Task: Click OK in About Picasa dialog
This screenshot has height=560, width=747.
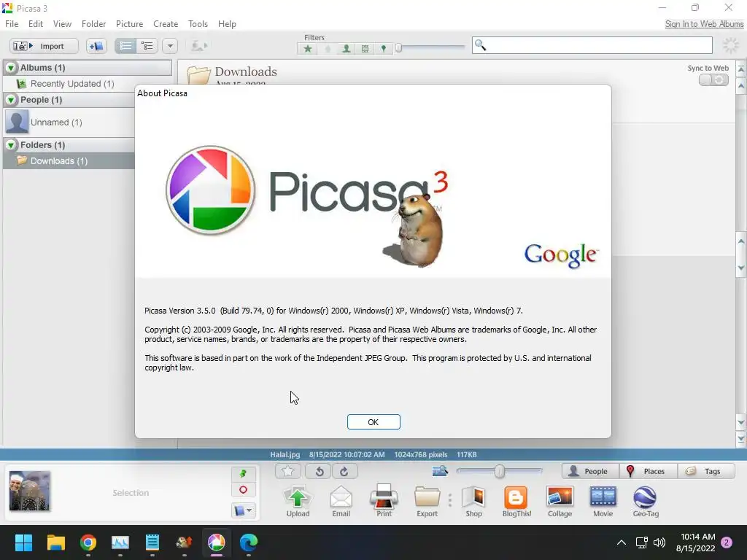Action: (373, 422)
